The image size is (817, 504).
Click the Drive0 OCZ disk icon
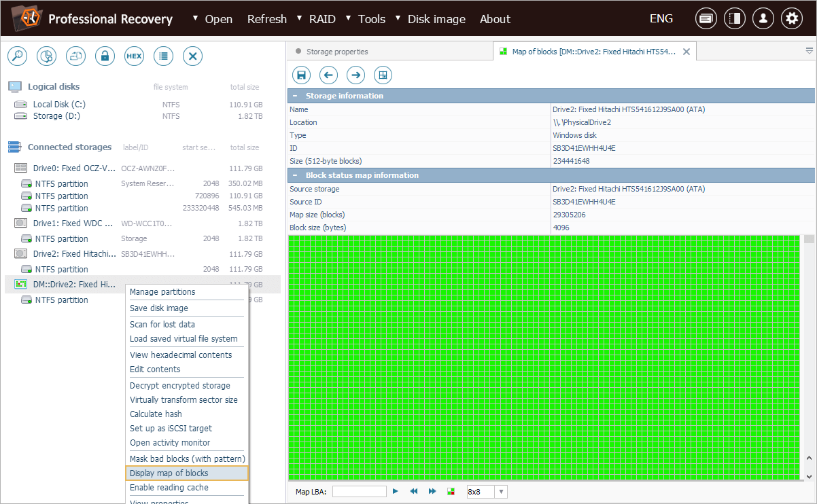(x=20, y=168)
